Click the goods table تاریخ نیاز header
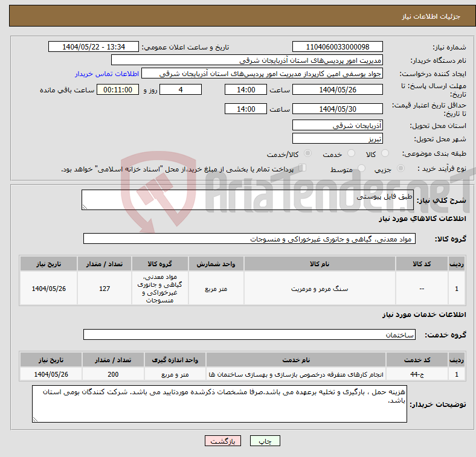 click(x=48, y=264)
